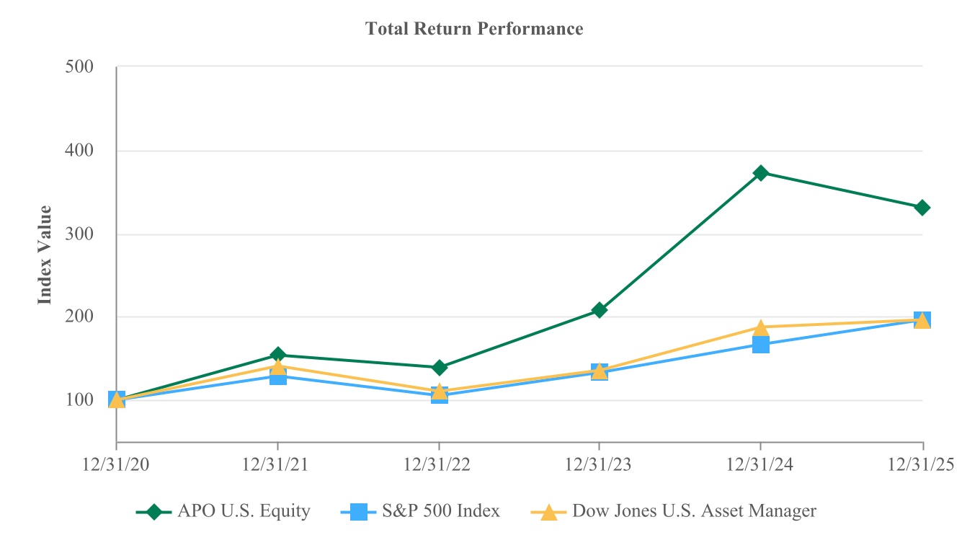Viewport: 980px width, 548px height.
Task: Click the 12/31/25 x-axis label
Action: point(922,465)
